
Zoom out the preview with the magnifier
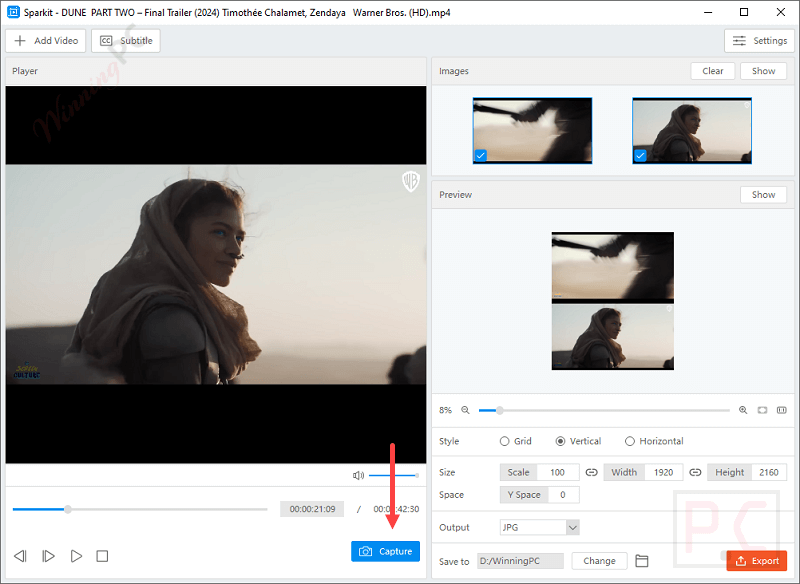(465, 410)
